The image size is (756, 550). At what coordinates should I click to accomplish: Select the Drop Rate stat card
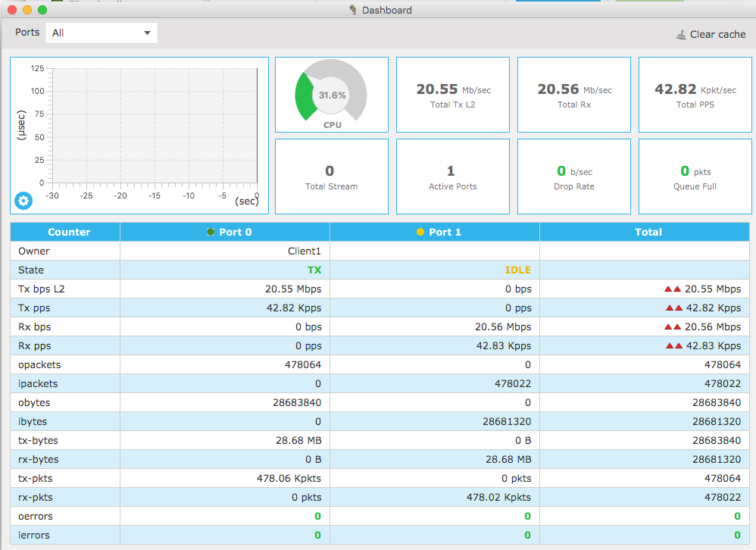[573, 177]
